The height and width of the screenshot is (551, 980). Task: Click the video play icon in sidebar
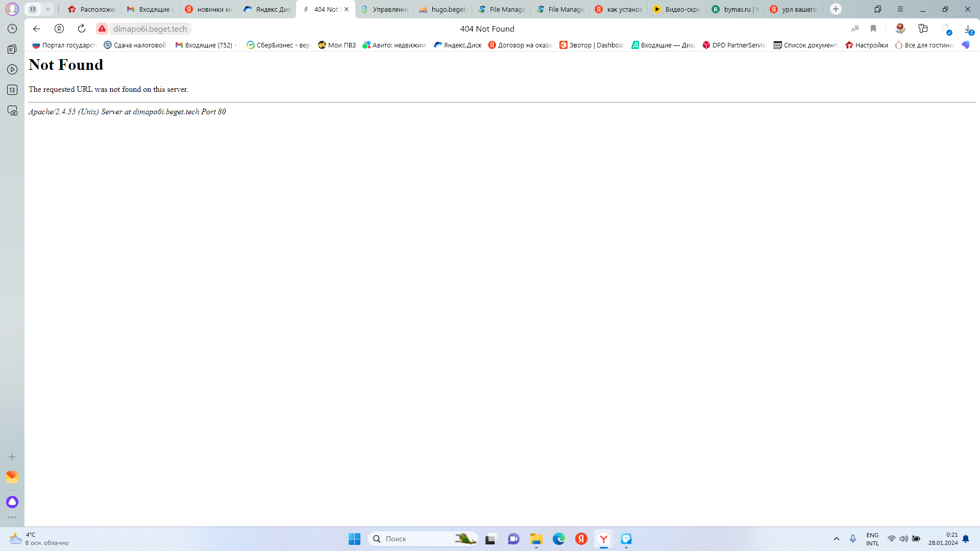[12, 69]
